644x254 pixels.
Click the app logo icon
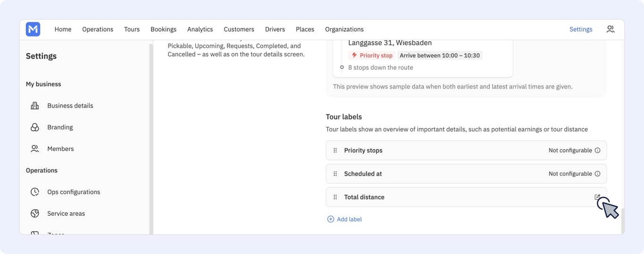tap(33, 29)
